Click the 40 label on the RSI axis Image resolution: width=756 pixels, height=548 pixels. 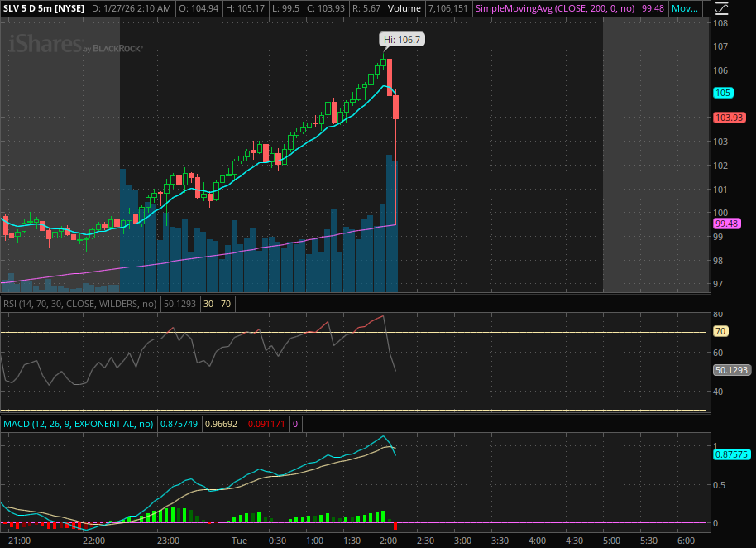718,392
